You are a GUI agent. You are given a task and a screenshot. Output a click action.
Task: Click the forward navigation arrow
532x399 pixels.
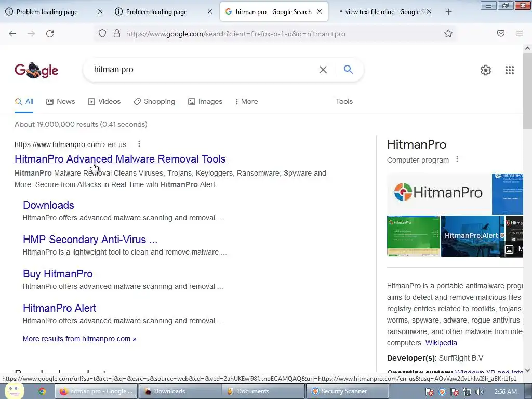pos(31,34)
